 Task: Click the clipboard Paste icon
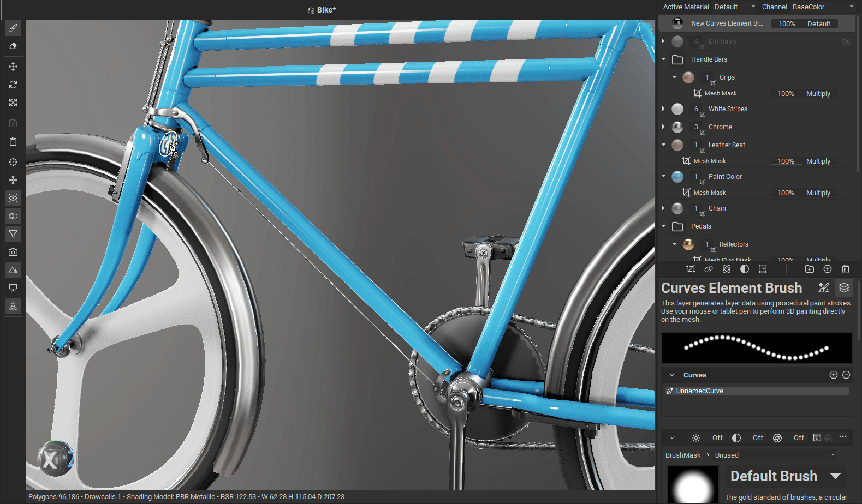coord(13,141)
